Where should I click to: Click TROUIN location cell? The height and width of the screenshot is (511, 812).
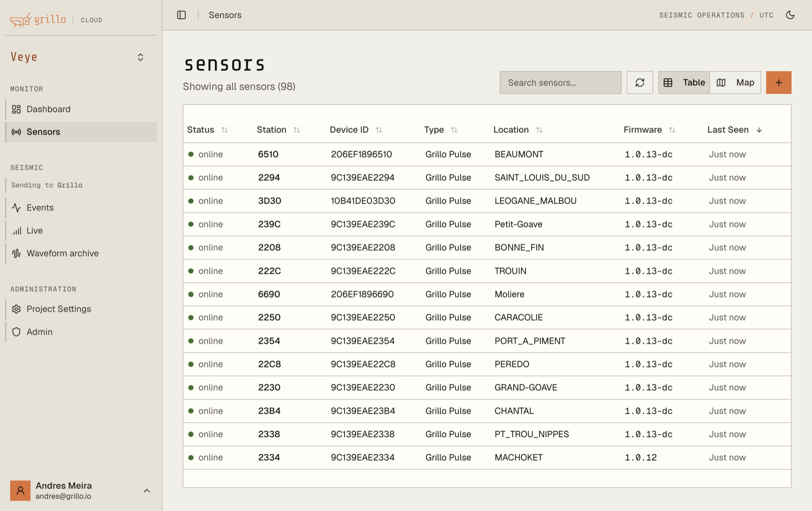pos(510,271)
